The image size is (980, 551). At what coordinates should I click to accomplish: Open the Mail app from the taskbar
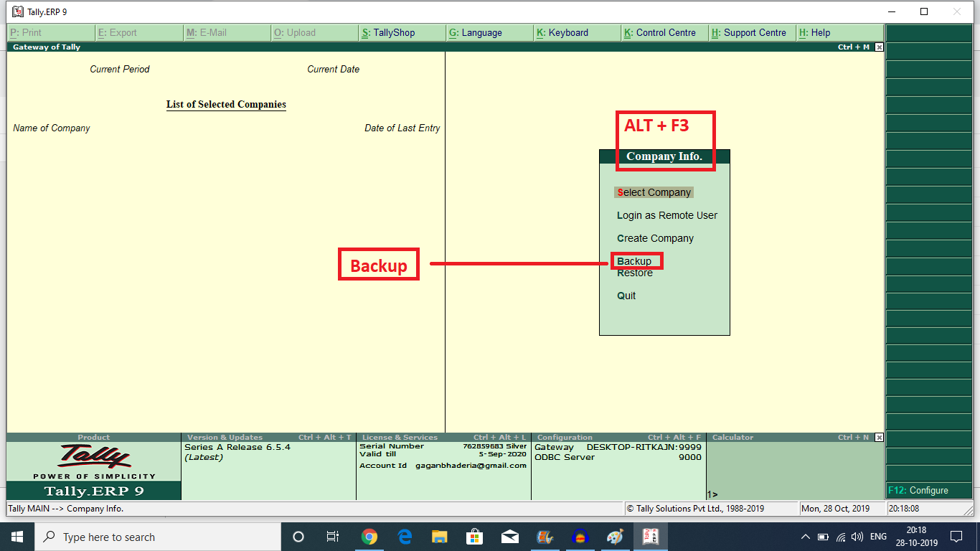pos(509,537)
